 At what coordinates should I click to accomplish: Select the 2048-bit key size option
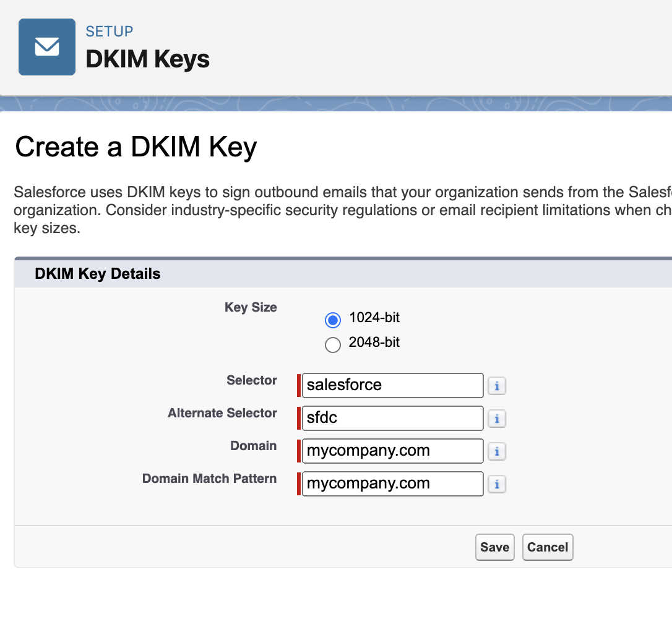tap(332, 344)
